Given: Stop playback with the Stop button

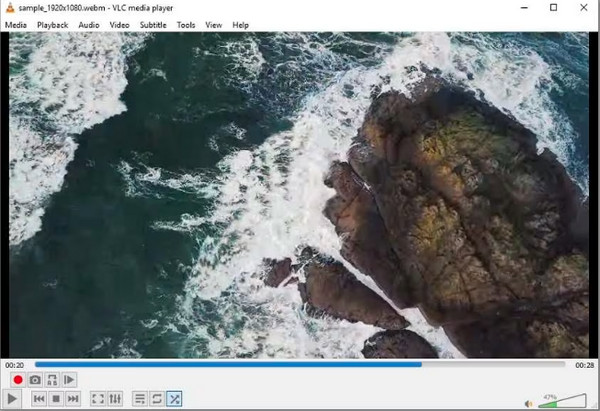Looking at the screenshot, I should (56, 399).
